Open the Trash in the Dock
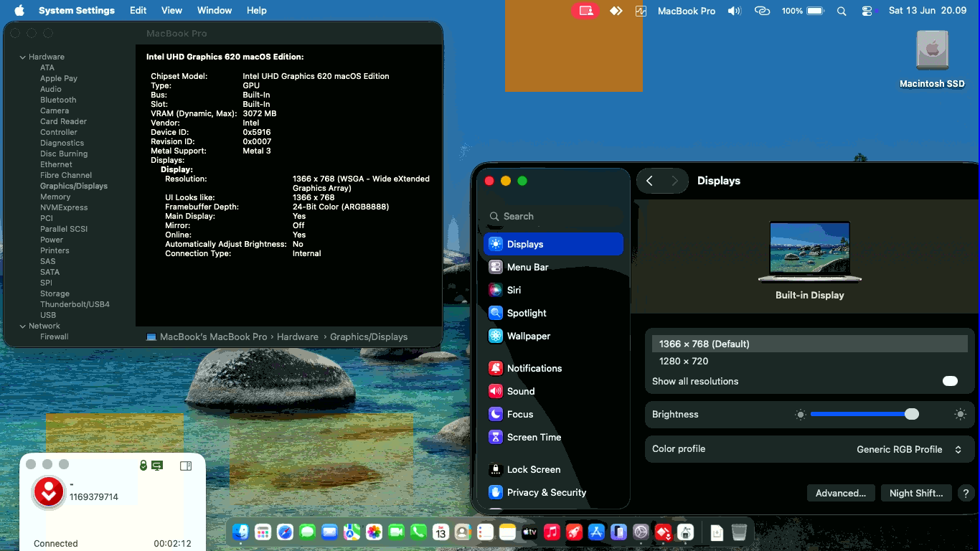 pos(739,532)
